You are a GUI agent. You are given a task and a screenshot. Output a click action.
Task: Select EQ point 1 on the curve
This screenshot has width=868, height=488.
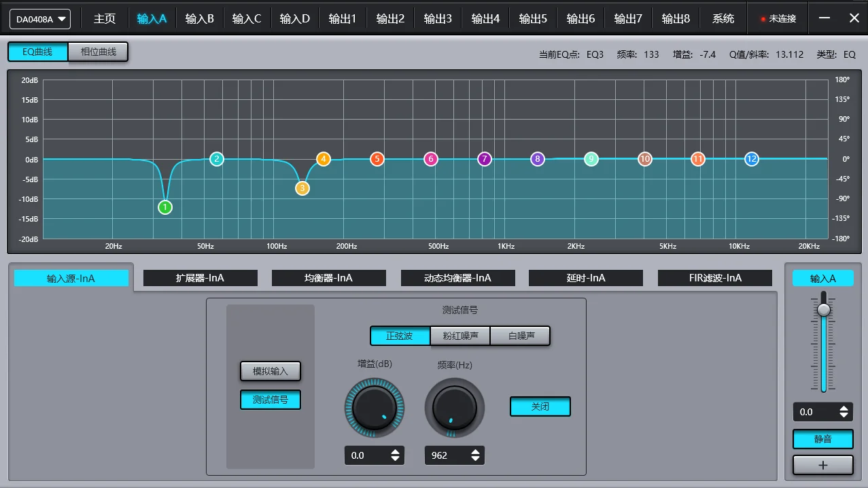(164, 207)
